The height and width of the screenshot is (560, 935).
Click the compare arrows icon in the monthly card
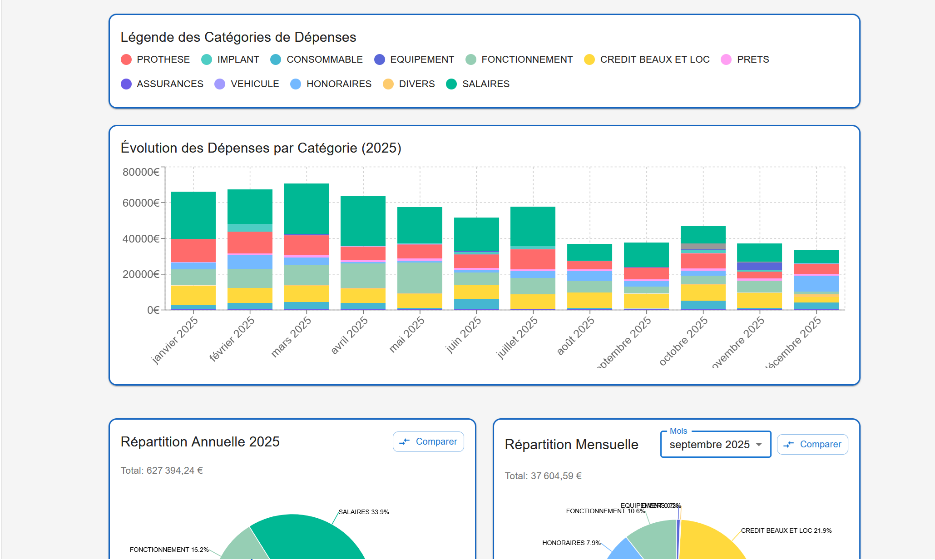(788, 444)
